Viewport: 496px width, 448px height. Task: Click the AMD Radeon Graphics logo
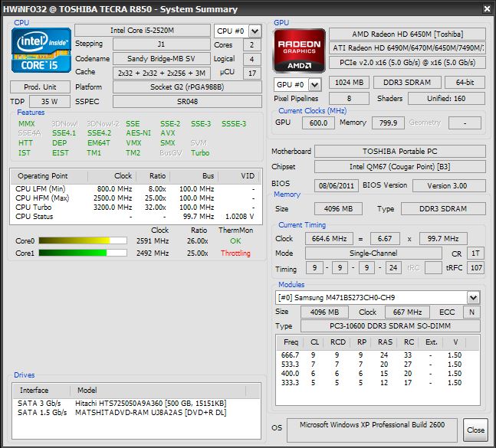(x=299, y=51)
